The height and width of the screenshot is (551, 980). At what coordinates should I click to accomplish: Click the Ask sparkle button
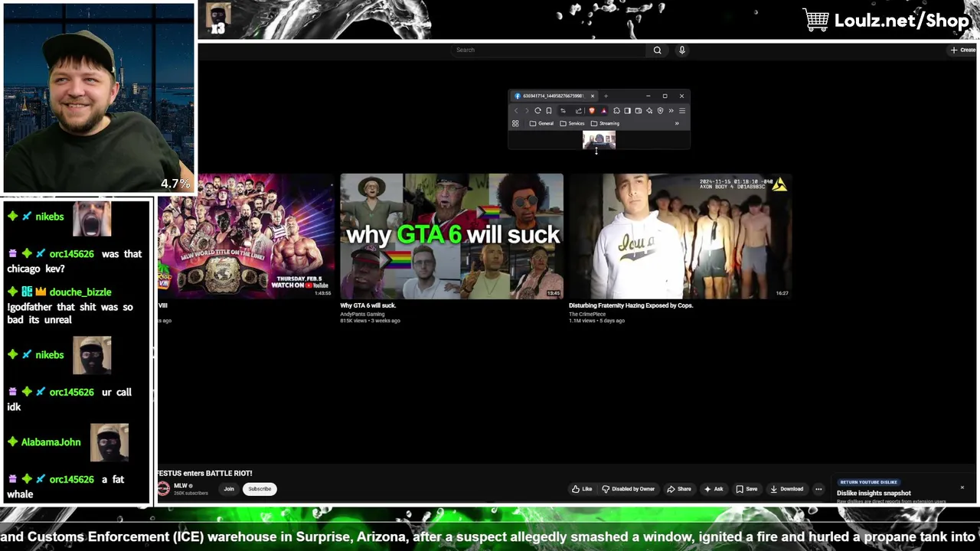click(x=714, y=489)
